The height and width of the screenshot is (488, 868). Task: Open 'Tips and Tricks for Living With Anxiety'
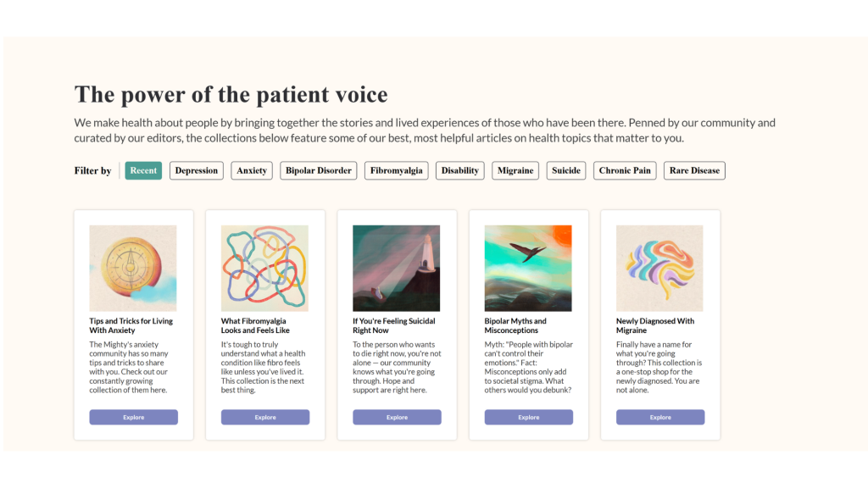coord(133,325)
